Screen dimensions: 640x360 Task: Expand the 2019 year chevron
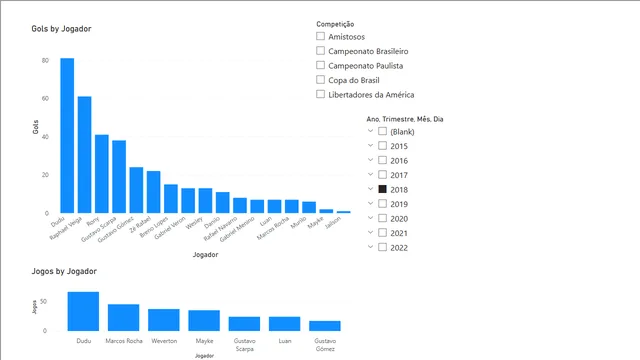(x=370, y=203)
